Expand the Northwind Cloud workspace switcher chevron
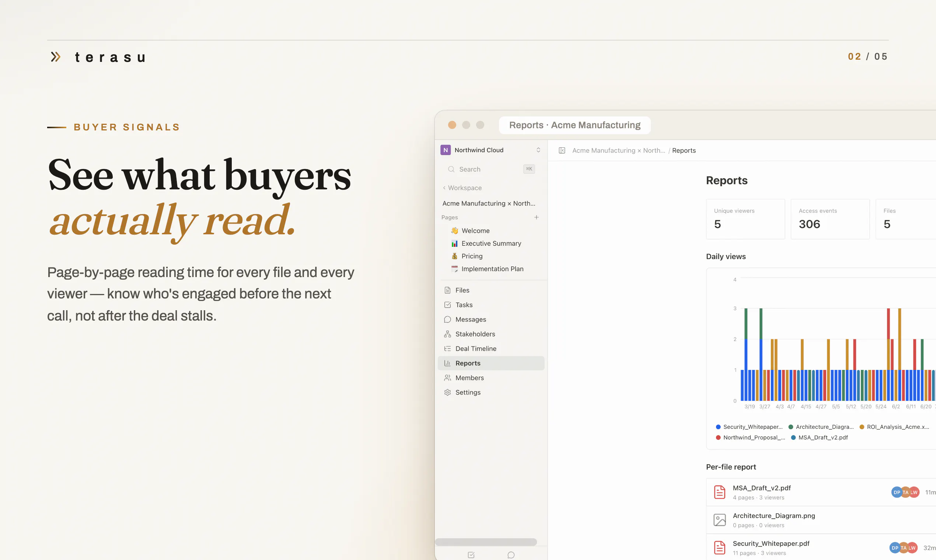The width and height of the screenshot is (936, 560). 538,150
